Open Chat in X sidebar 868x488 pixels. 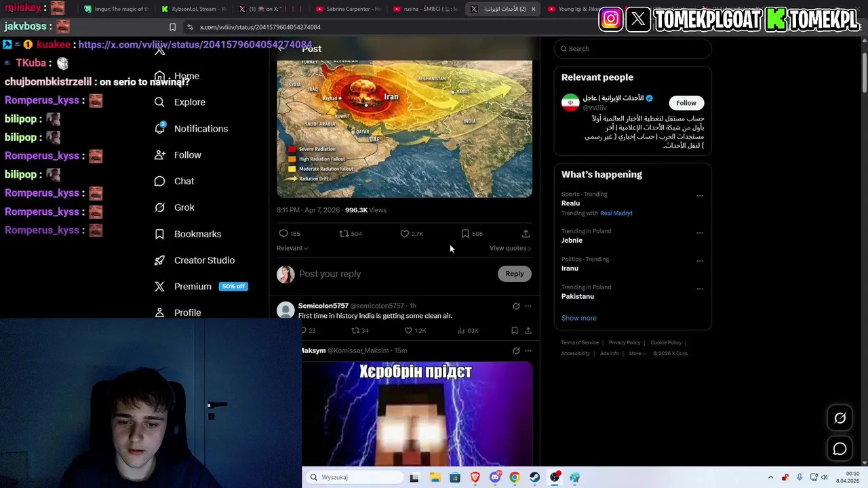(174, 182)
